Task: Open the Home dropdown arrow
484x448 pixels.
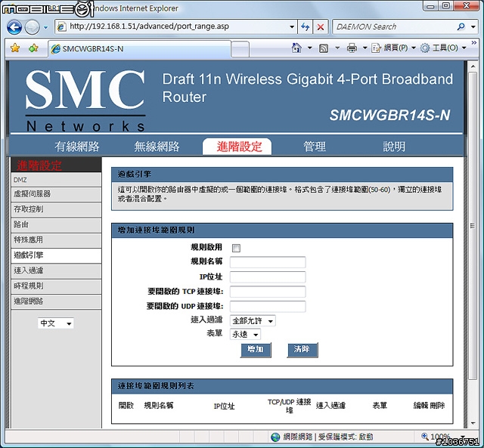Action: pyautogui.click(x=309, y=48)
